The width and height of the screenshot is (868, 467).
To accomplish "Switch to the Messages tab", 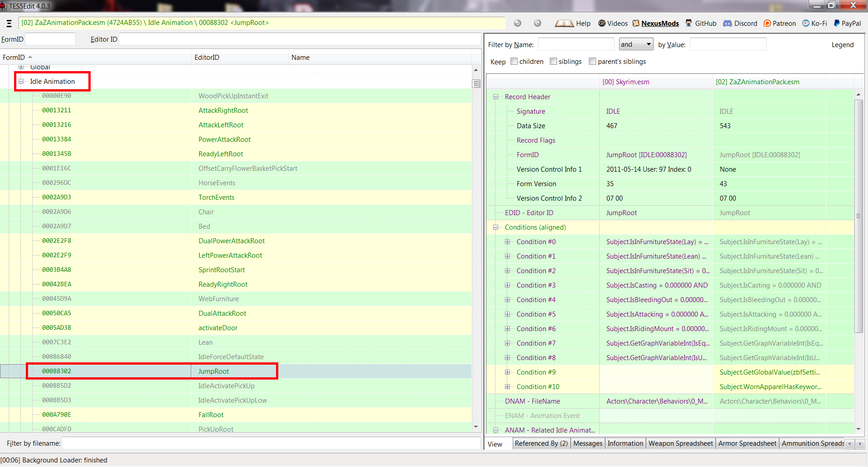I will pos(588,443).
